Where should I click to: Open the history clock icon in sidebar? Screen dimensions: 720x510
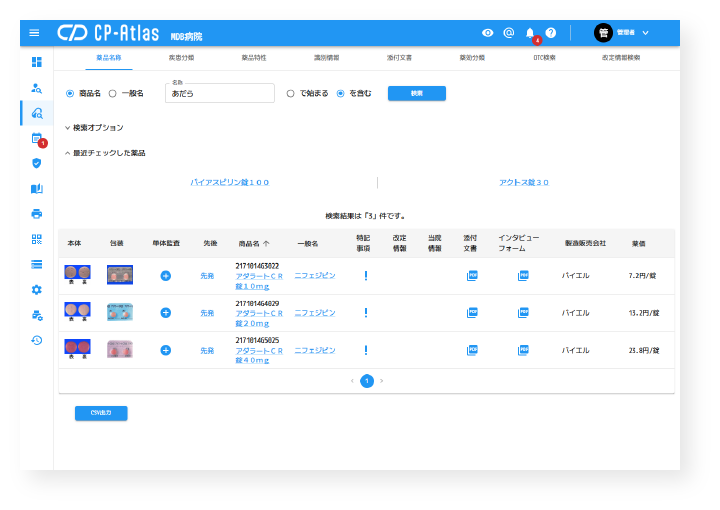[x=37, y=340]
